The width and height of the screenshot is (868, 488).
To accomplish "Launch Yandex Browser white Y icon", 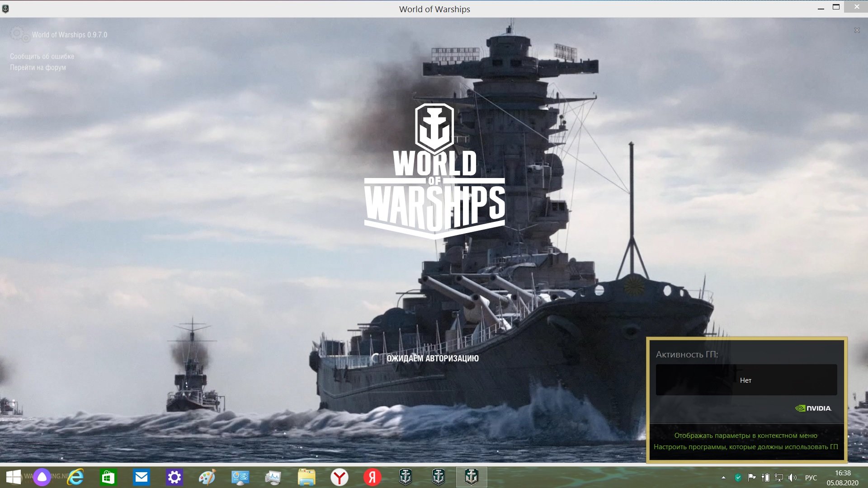I will [339, 477].
